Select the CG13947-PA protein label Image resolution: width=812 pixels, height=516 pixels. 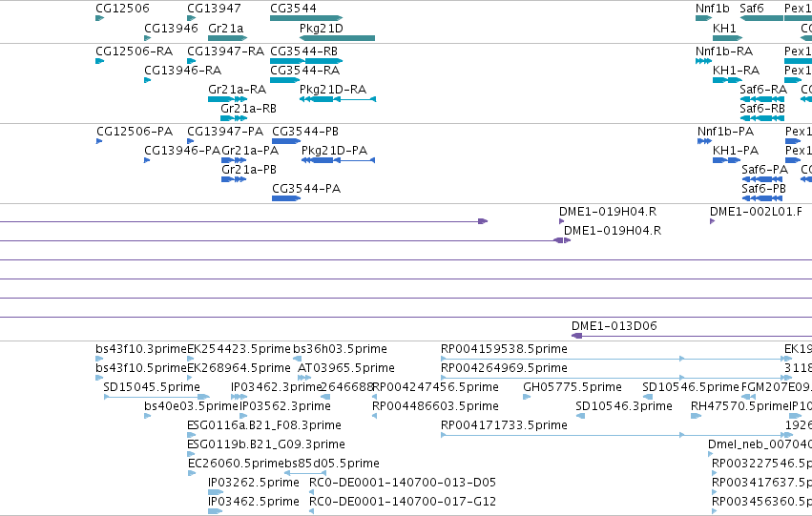pos(225,132)
